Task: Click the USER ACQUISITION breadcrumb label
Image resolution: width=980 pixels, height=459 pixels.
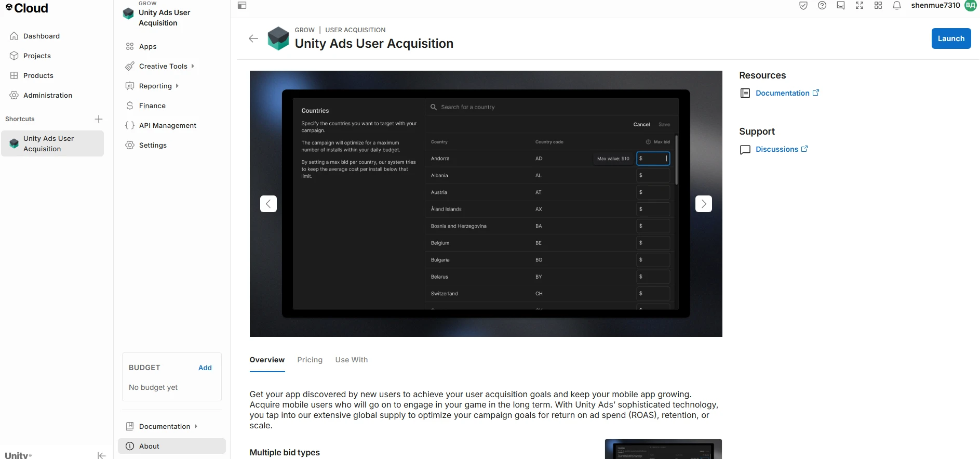Action: click(355, 30)
